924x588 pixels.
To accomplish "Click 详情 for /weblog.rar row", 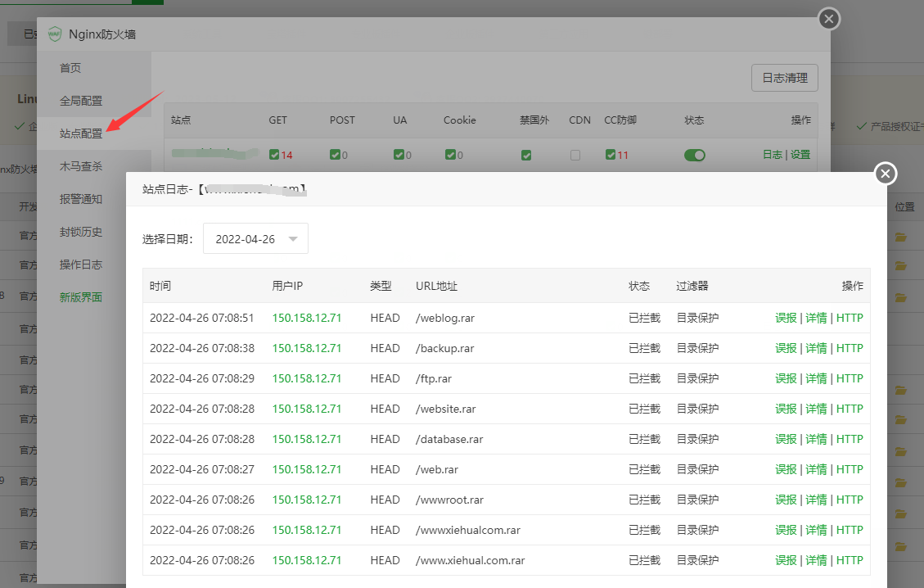I will click(x=816, y=318).
